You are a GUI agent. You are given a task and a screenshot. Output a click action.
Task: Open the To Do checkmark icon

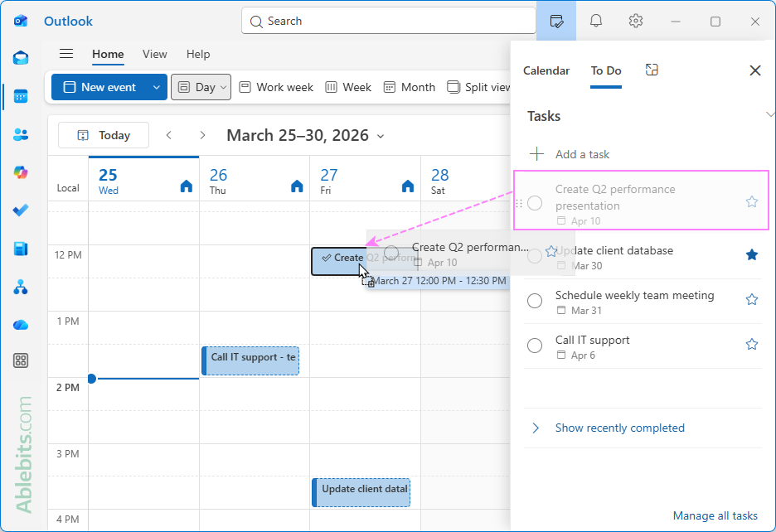(20, 210)
